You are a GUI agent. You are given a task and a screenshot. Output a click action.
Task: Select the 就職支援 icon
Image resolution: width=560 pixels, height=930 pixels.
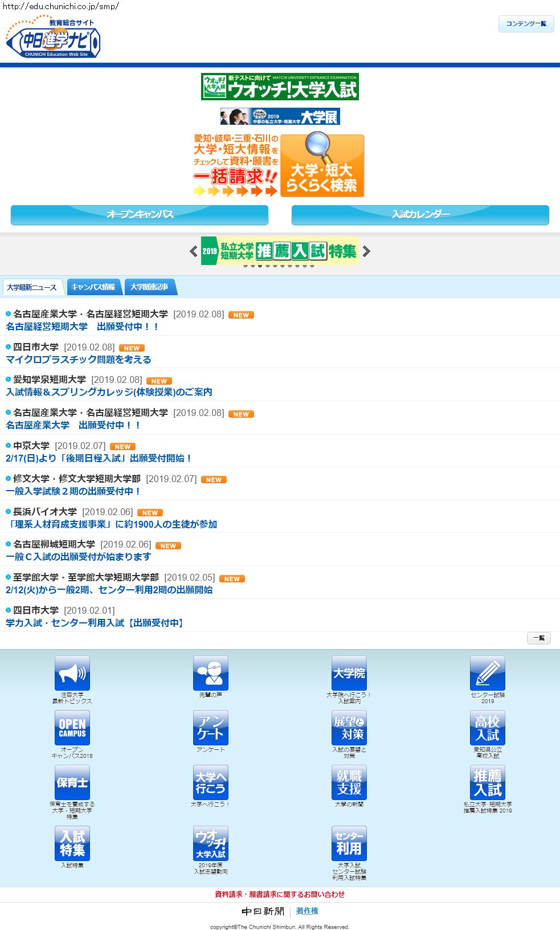(349, 782)
